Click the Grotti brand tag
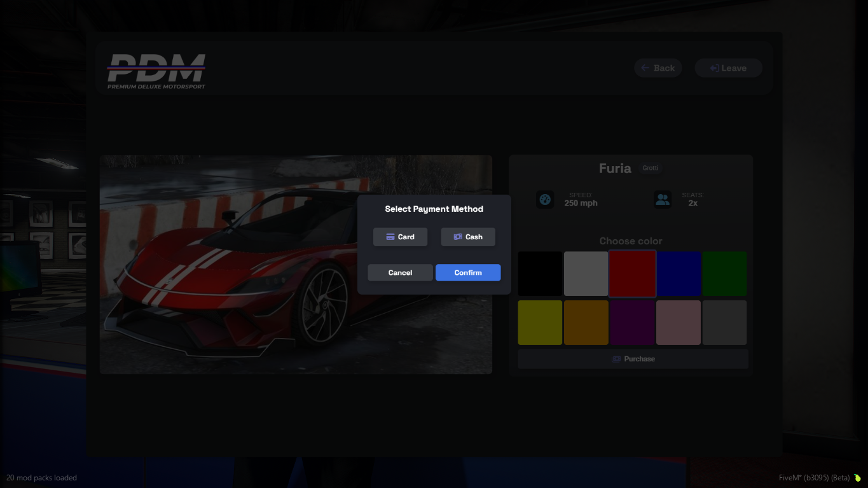Image resolution: width=868 pixels, height=488 pixels. pos(651,168)
